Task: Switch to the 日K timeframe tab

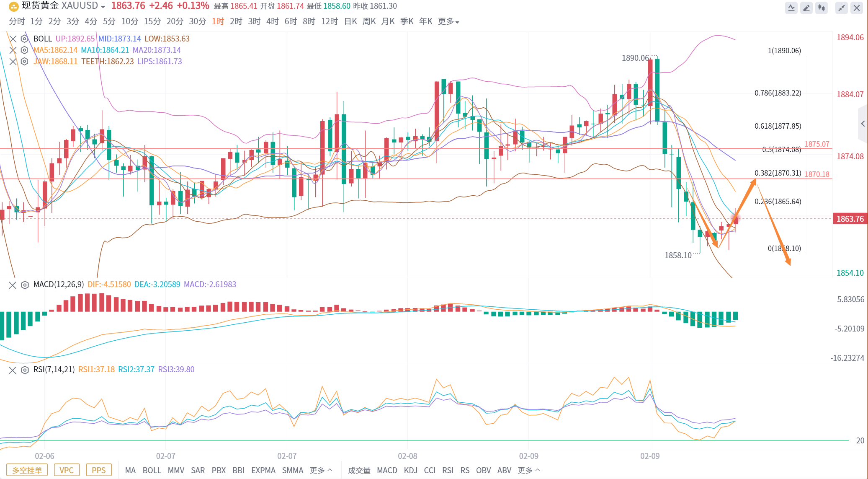Action: click(x=350, y=21)
